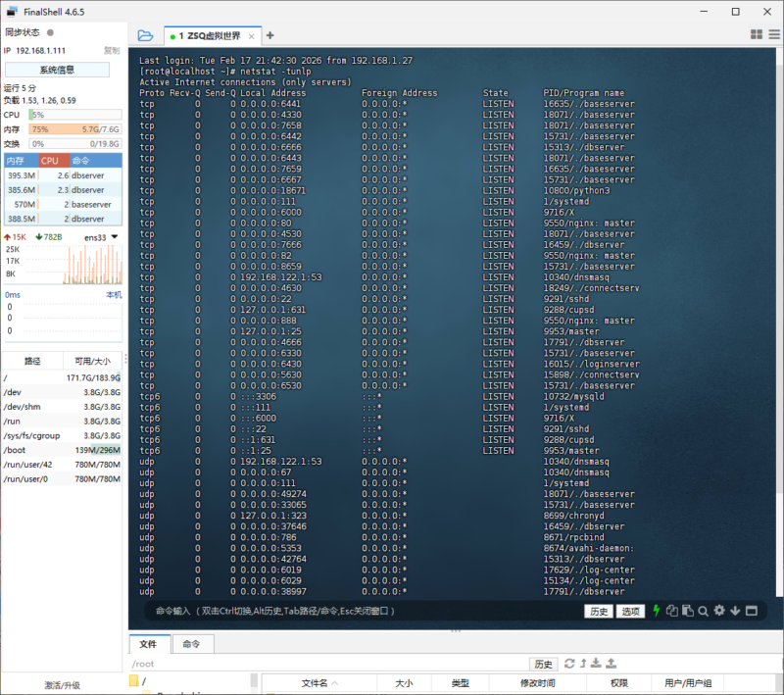Click the refresh icon in file panel
Screen dimensions: 784x695
click(569, 664)
